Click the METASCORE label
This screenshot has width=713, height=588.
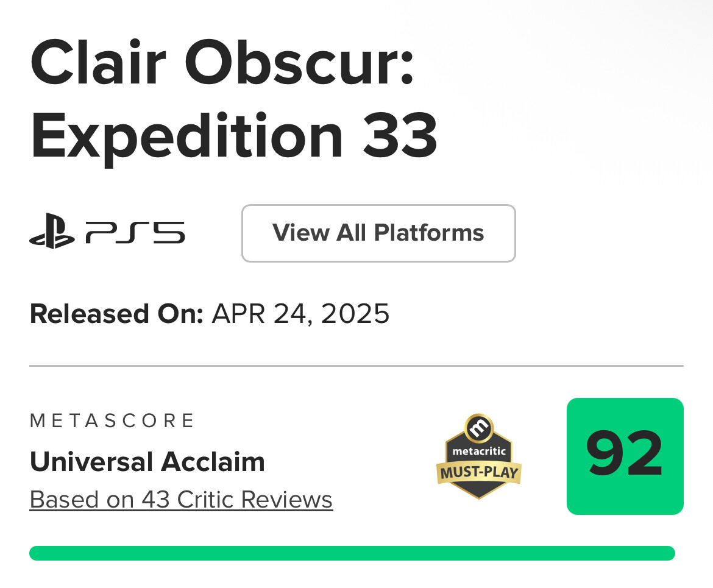tap(112, 420)
